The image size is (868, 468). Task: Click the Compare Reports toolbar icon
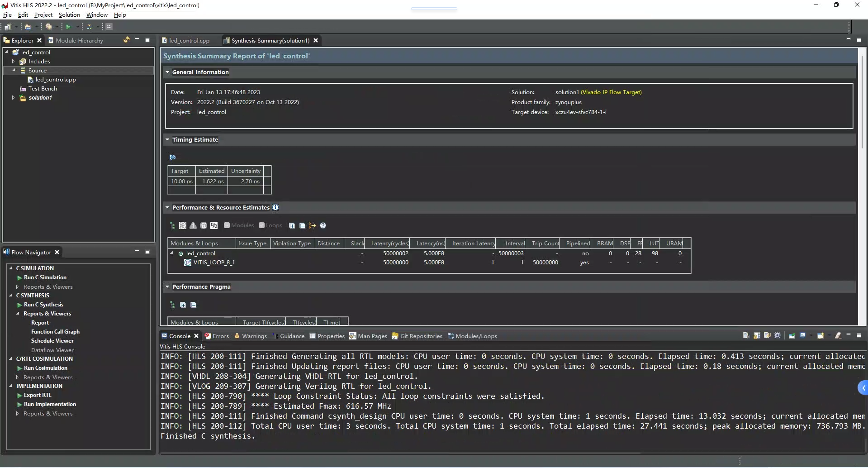pyautogui.click(x=89, y=27)
